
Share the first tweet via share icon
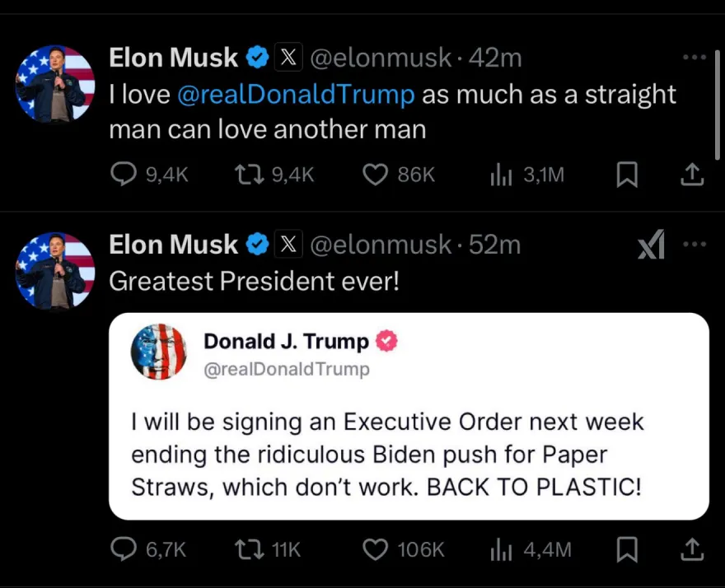coord(693,174)
